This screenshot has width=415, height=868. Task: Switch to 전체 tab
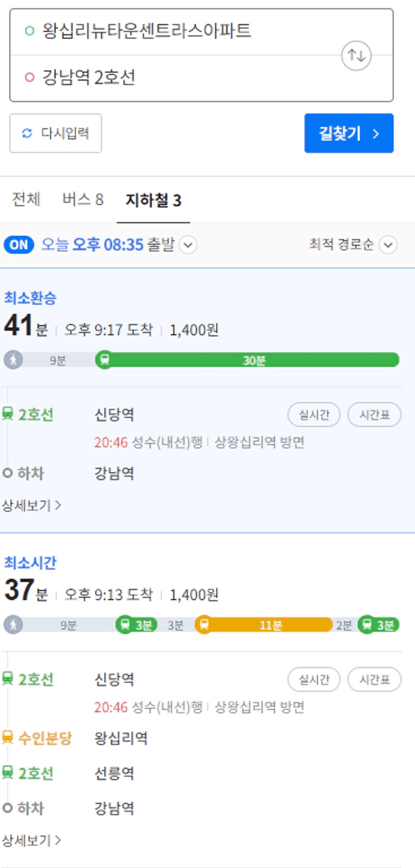[x=26, y=199]
